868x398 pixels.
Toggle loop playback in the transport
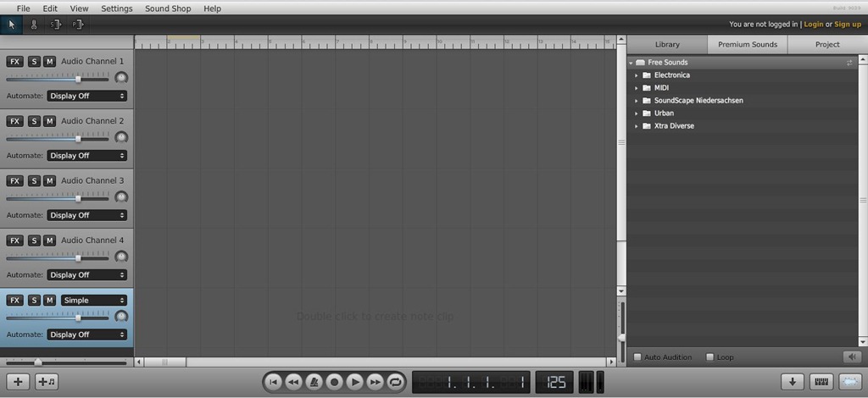(396, 382)
